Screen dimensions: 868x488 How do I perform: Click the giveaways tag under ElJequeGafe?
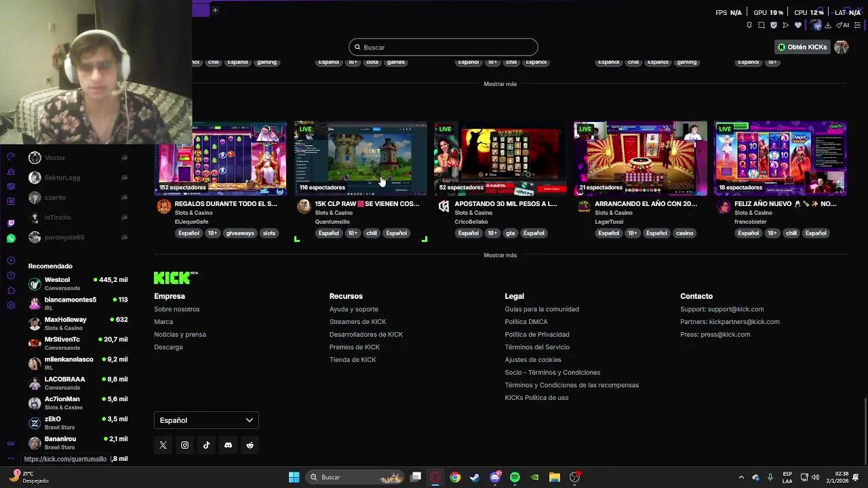[240, 233]
